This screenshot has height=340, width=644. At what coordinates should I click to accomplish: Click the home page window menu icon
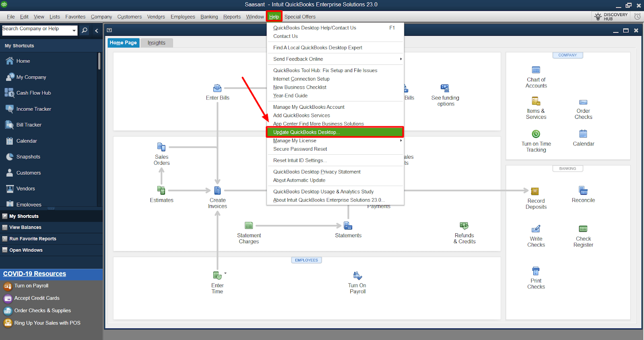(x=109, y=30)
